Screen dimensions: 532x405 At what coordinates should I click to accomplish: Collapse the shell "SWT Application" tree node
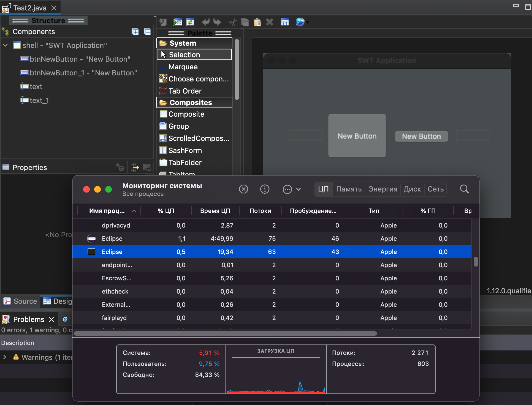pos(5,45)
